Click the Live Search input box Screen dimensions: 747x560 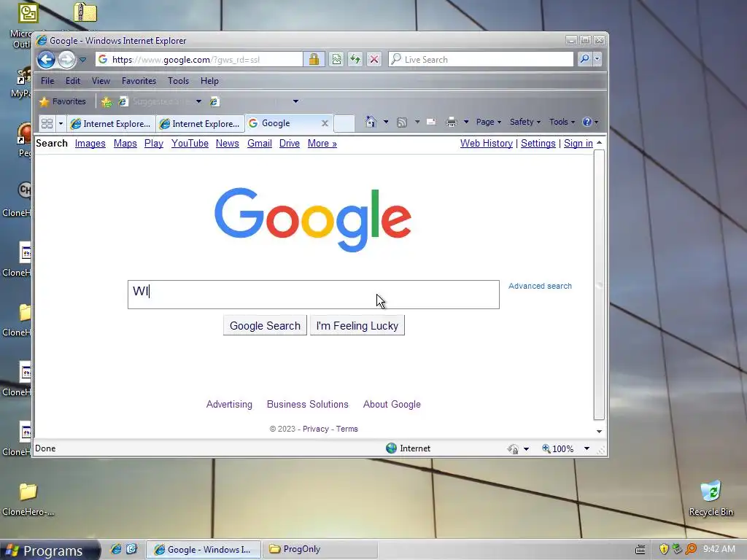(481, 60)
